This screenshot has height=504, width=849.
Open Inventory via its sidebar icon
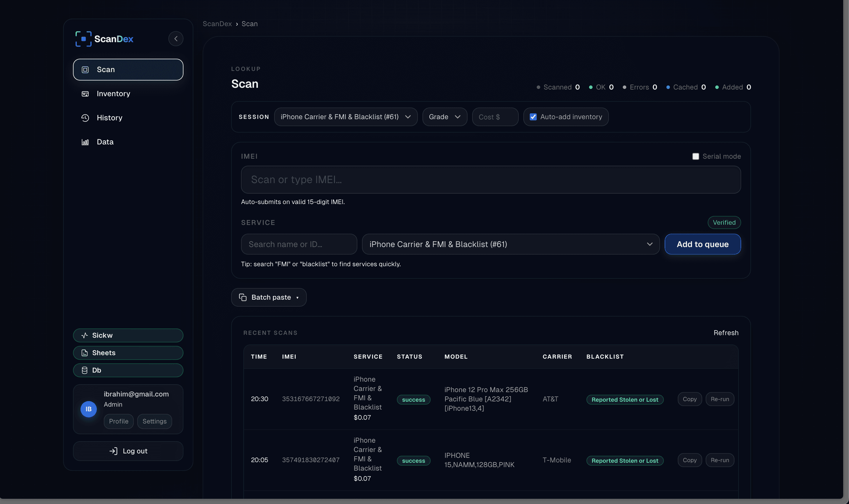click(85, 94)
